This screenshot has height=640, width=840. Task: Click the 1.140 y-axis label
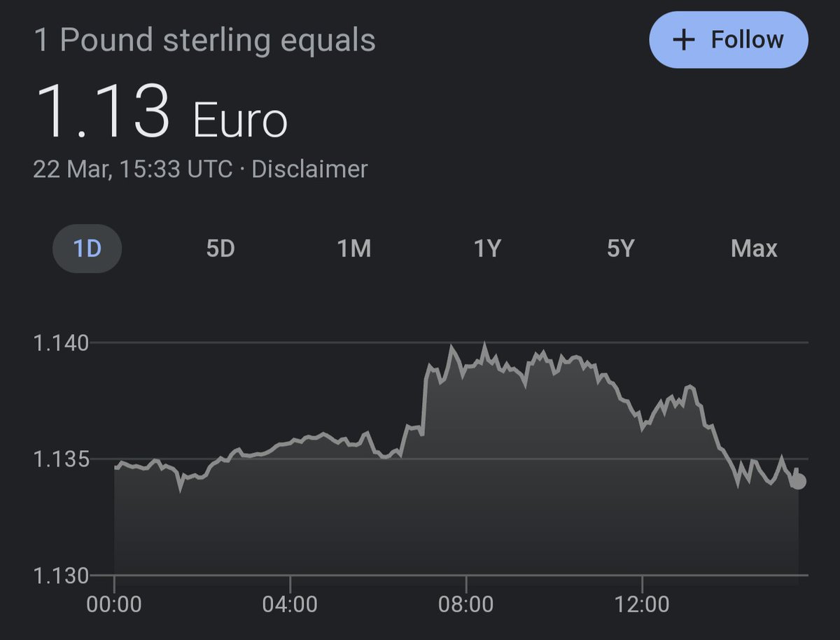point(61,343)
